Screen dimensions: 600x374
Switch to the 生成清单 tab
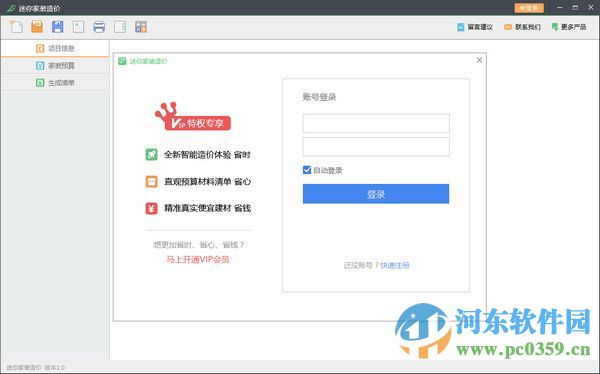(x=55, y=83)
